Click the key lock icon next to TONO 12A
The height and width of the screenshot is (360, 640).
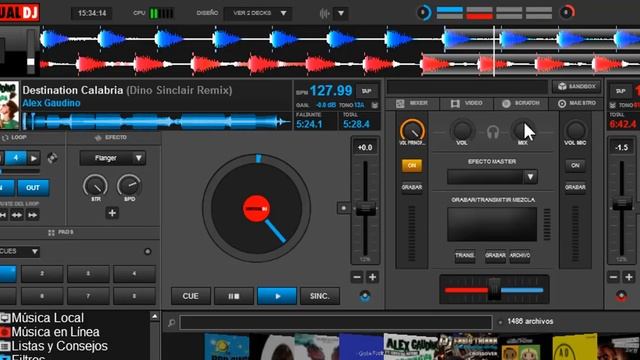(x=374, y=105)
